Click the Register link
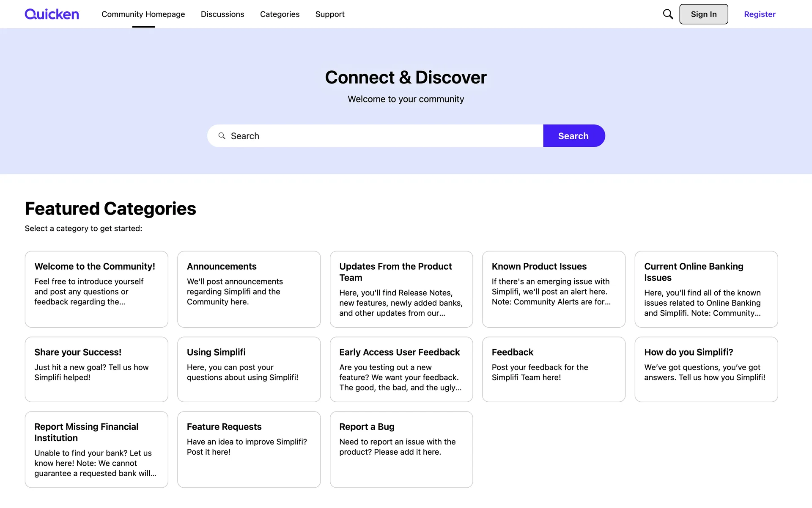The width and height of the screenshot is (812, 508). coord(760,14)
